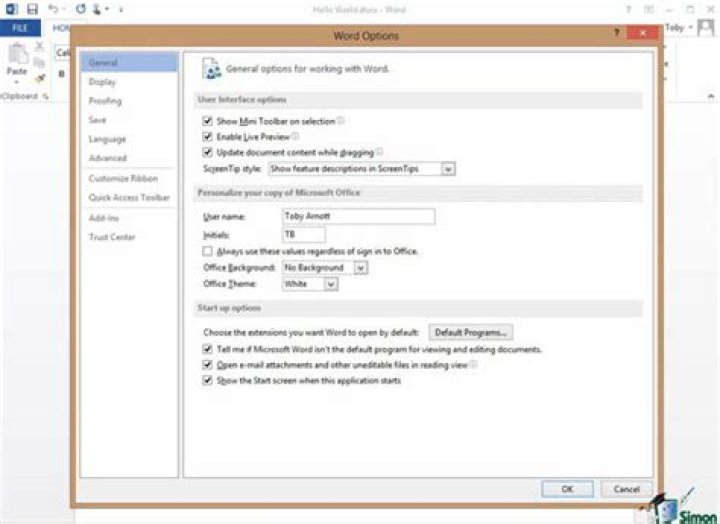Viewport: 720px width, 524px height.
Task: Open the Paste dropdown arrow under Paste
Action: [17, 82]
